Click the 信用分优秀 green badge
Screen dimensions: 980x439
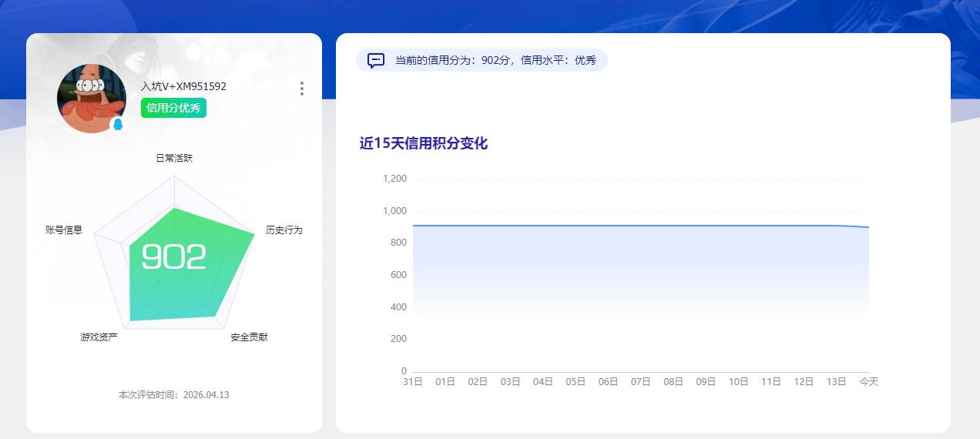coord(173,108)
